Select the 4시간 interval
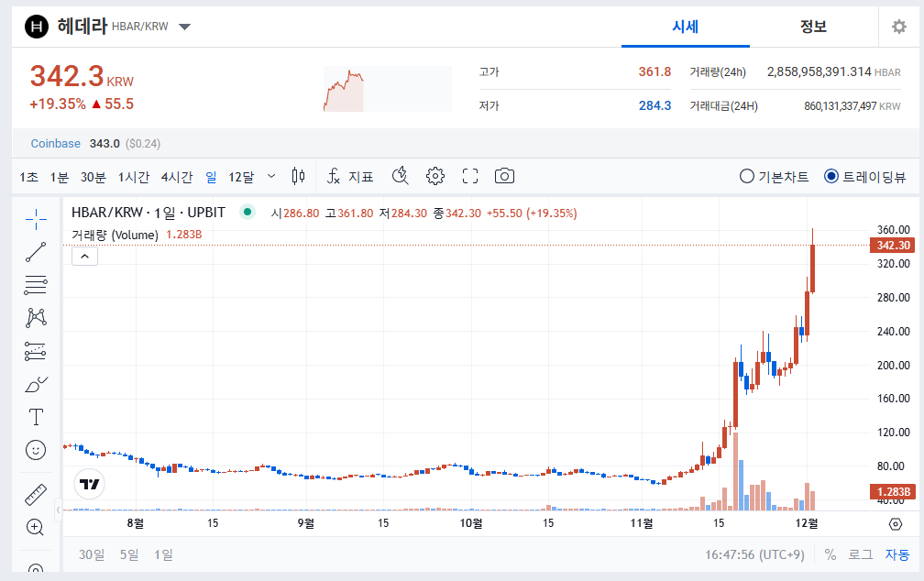The height and width of the screenshot is (581, 924). [x=177, y=177]
